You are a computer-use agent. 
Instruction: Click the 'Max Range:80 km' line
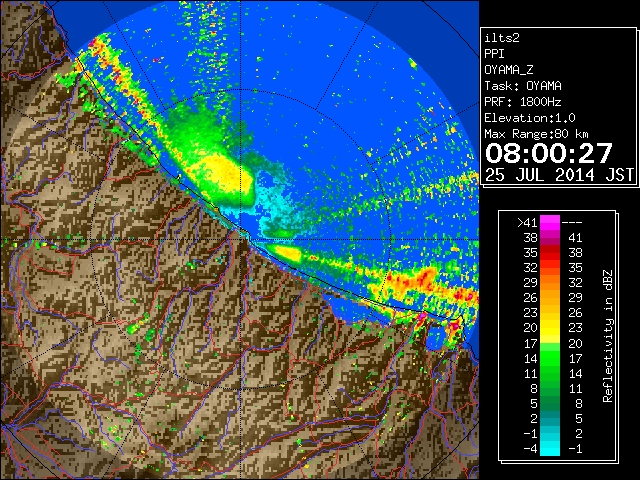pyautogui.click(x=537, y=134)
